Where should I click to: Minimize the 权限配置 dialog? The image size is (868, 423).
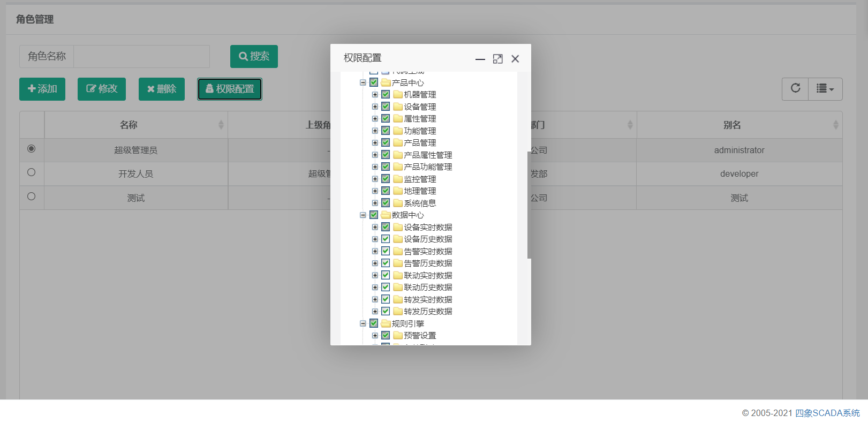480,59
